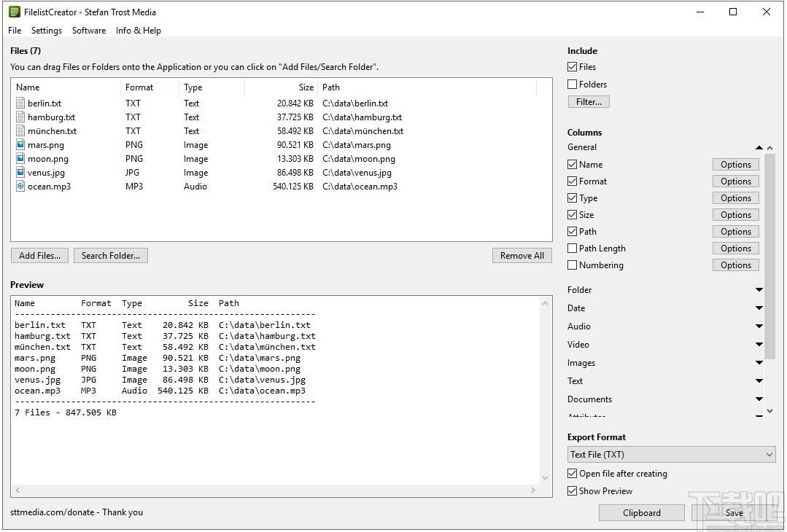Open Options for the Type column
The width and height of the screenshot is (787, 532).
736,198
